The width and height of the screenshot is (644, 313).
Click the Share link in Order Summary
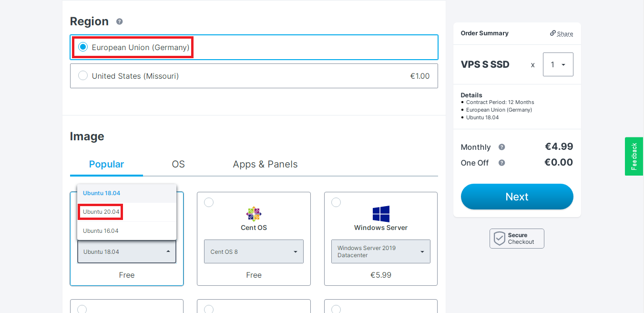pyautogui.click(x=565, y=33)
